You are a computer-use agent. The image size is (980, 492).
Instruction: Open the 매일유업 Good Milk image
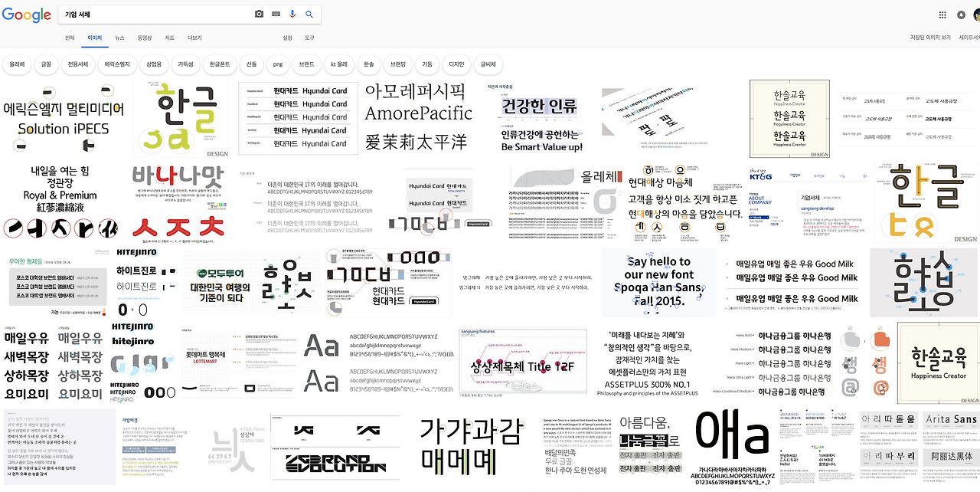click(x=793, y=282)
